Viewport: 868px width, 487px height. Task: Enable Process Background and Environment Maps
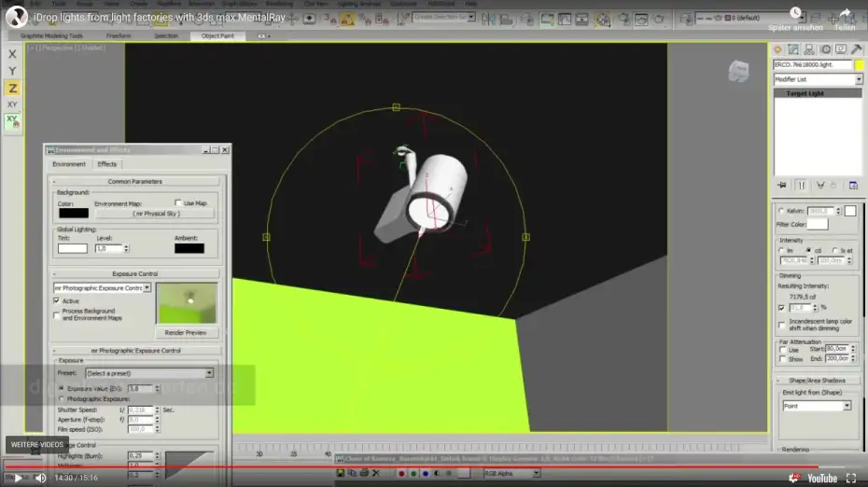click(56, 315)
